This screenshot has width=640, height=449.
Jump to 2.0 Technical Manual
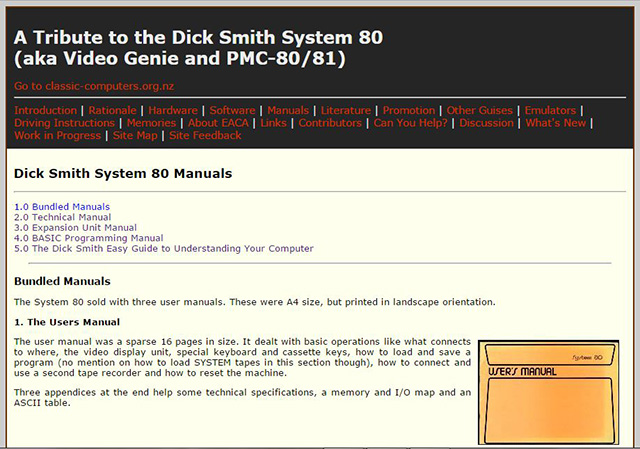coord(62,217)
